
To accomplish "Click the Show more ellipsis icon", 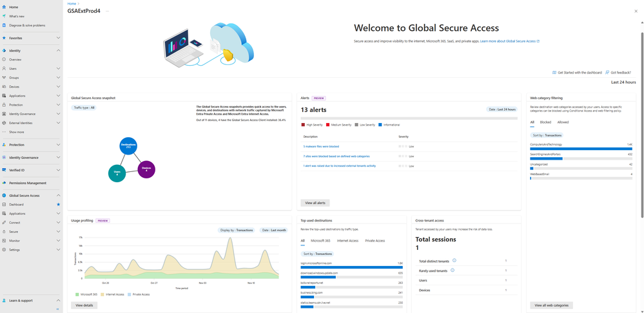I will click(x=4, y=132).
